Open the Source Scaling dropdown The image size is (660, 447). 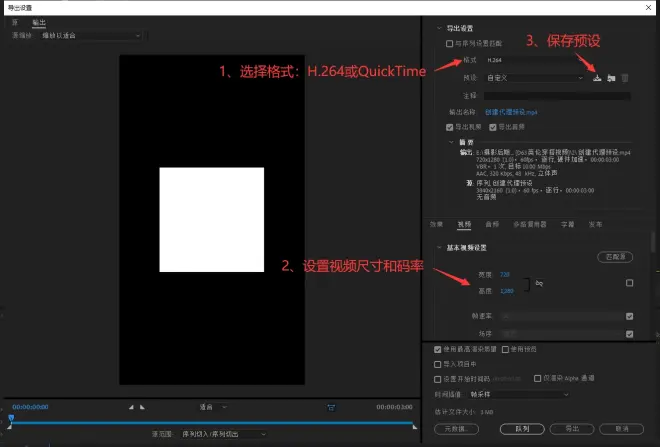(91, 36)
